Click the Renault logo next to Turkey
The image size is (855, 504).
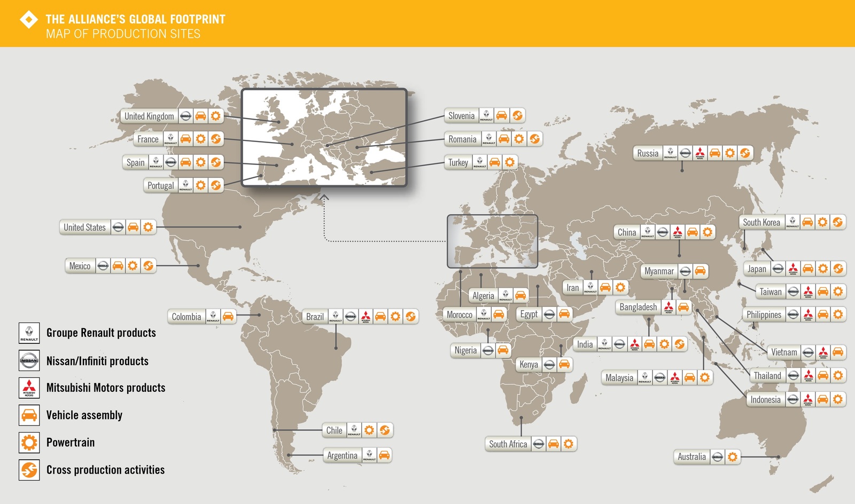click(480, 162)
